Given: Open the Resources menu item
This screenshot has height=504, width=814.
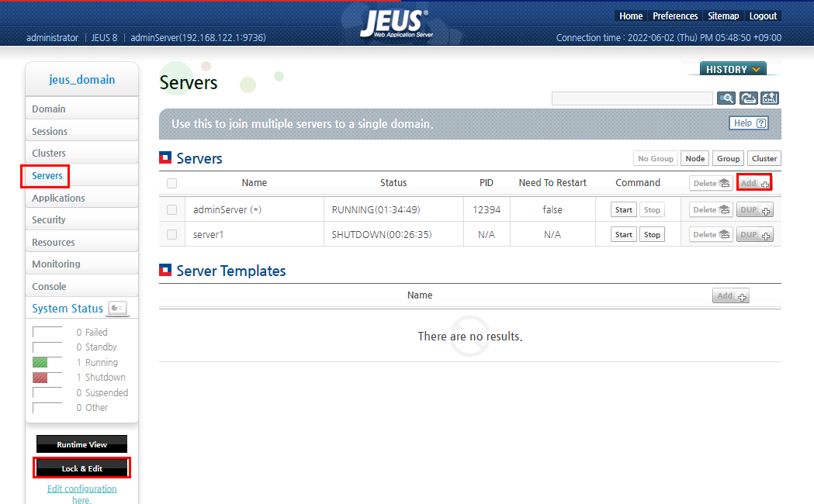Looking at the screenshot, I should [81, 242].
